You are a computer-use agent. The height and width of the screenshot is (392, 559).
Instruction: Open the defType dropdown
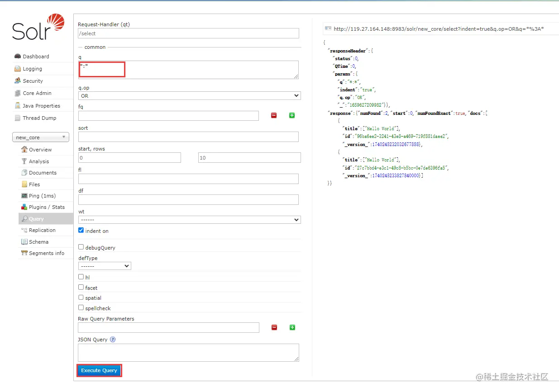click(105, 266)
